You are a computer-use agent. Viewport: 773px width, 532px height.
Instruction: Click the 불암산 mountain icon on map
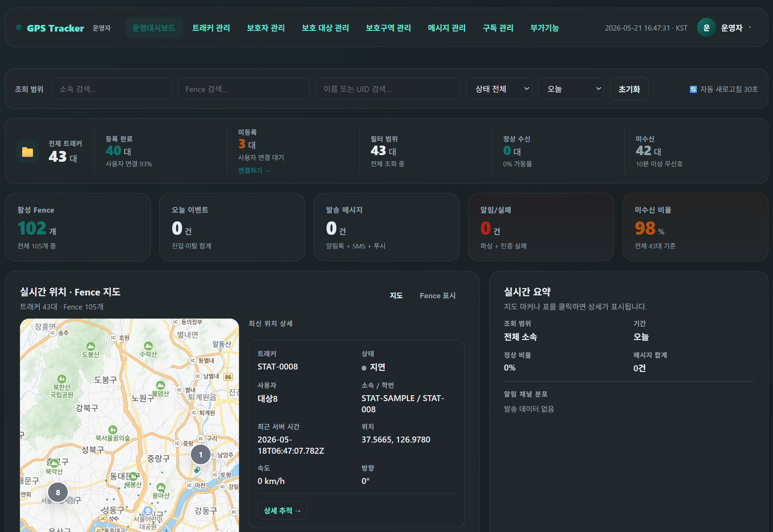click(x=160, y=385)
